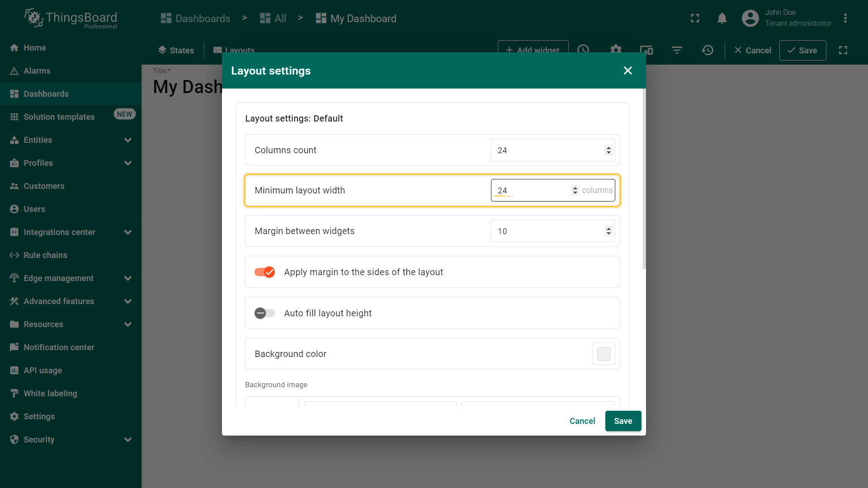Enable Auto fill layout height toggle
This screenshot has width=868, height=488.
[x=265, y=313]
